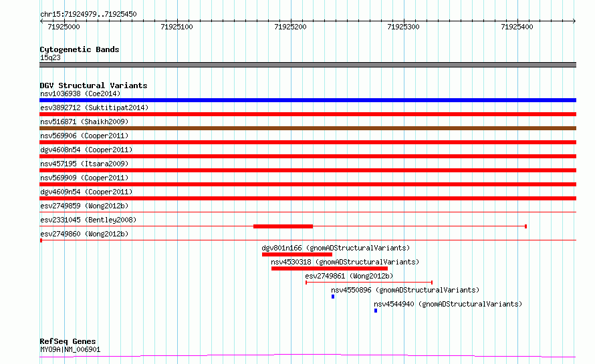Open the esv2331045 (Bentley2008) entry
Image resolution: width=595 pixels, height=364 pixels.
click(x=88, y=220)
